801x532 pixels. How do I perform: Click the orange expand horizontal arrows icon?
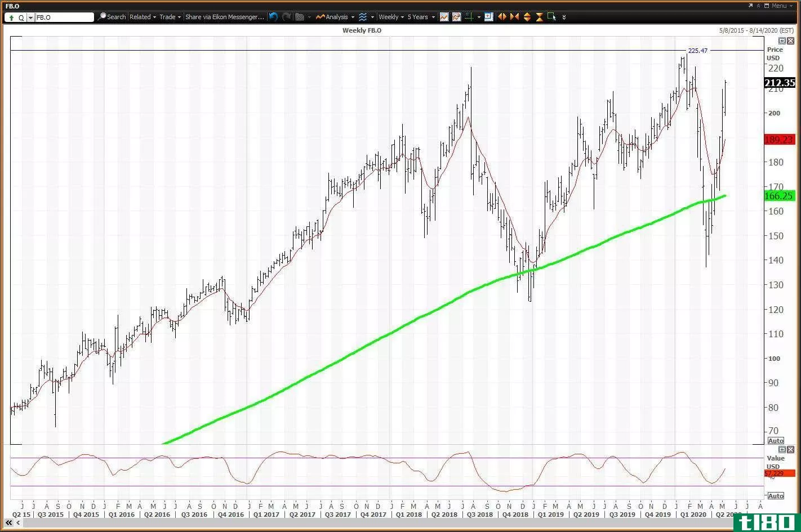pos(502,17)
